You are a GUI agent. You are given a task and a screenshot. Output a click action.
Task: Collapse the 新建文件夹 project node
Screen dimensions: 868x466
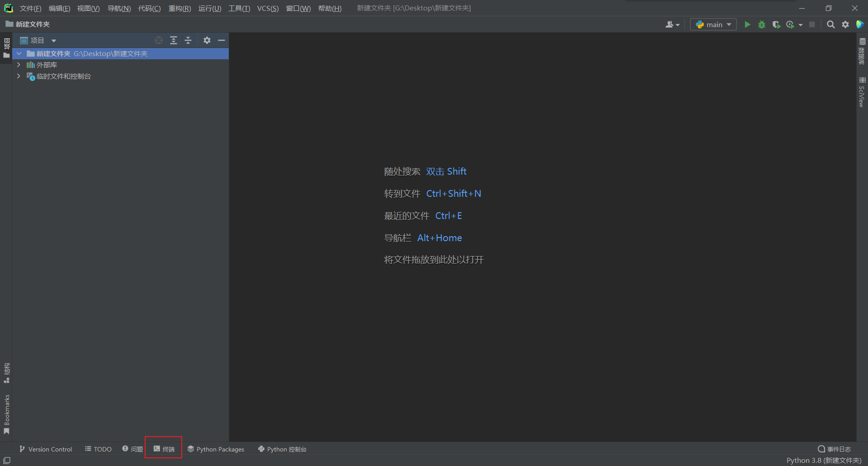19,53
